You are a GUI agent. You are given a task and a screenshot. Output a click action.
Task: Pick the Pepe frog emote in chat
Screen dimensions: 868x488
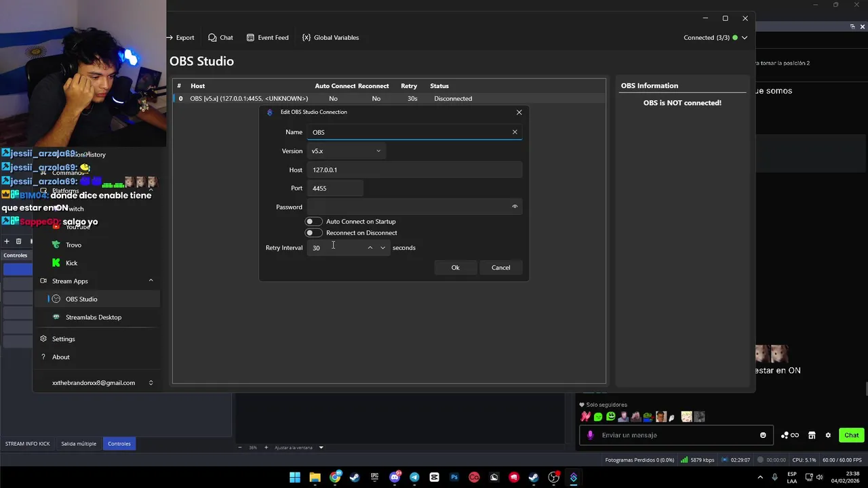(x=648, y=417)
